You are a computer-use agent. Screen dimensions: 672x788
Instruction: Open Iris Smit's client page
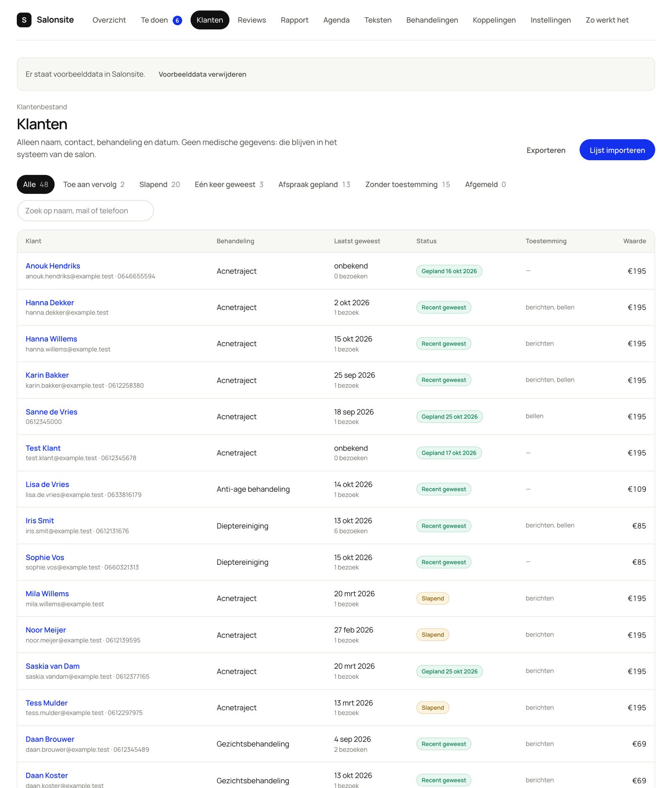(40, 521)
